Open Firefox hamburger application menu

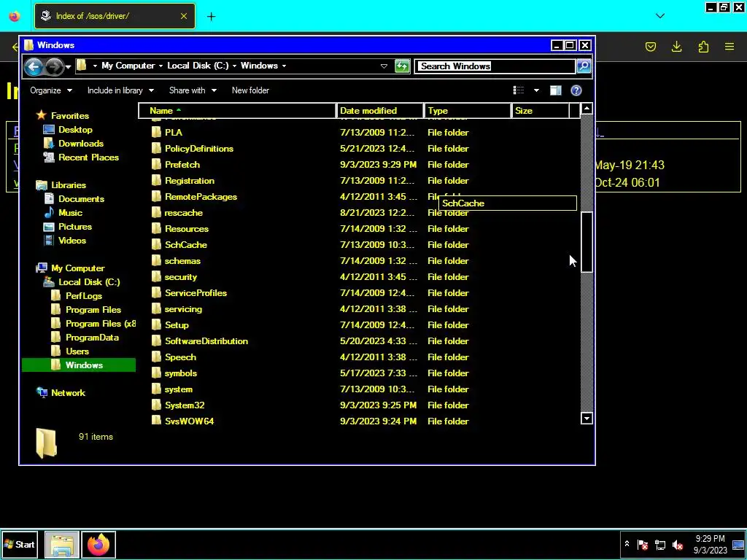pyautogui.click(x=729, y=47)
